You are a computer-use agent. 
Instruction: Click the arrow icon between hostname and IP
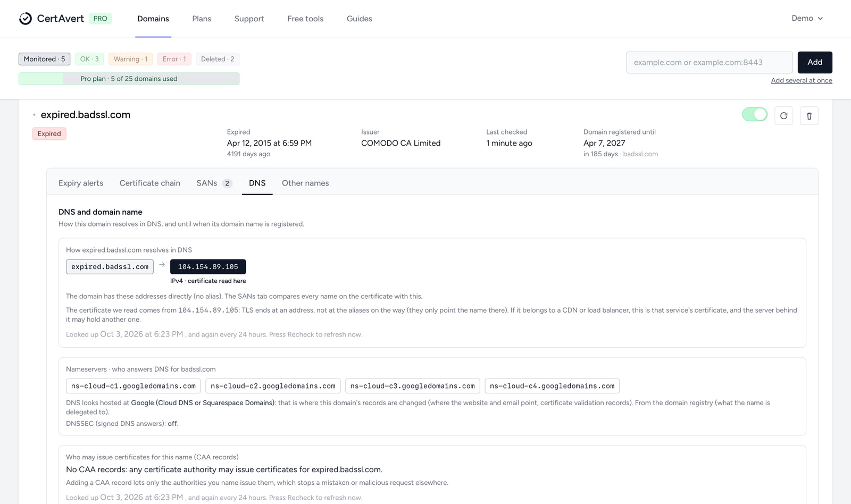pyautogui.click(x=162, y=265)
